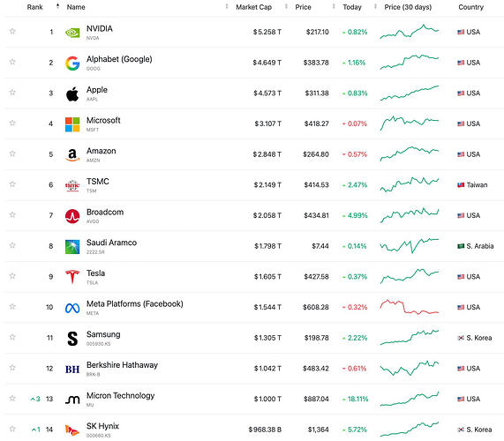Select the Tesla T logo
504x441 pixels.
pos(72,277)
